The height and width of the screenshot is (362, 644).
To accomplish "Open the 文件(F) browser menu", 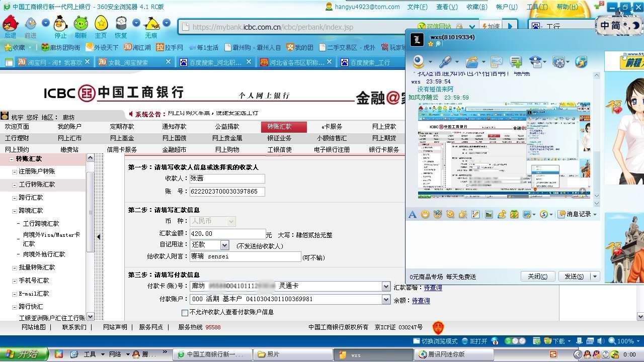I will coord(417,7).
